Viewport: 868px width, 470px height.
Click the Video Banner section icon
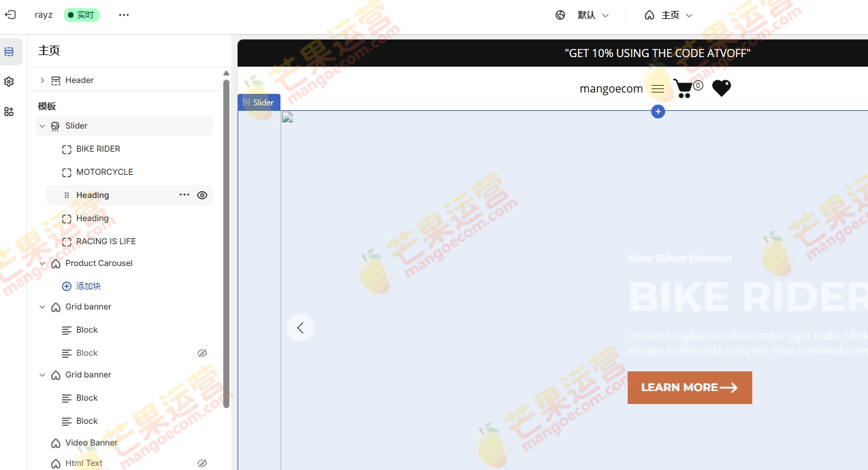(x=56, y=443)
